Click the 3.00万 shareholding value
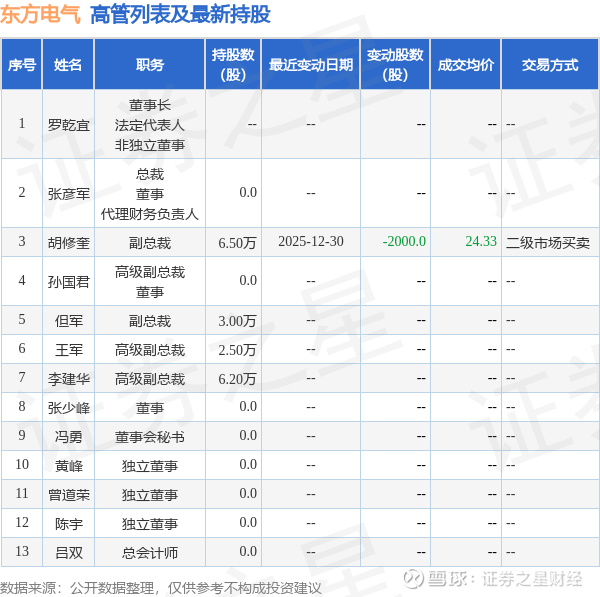 237,321
